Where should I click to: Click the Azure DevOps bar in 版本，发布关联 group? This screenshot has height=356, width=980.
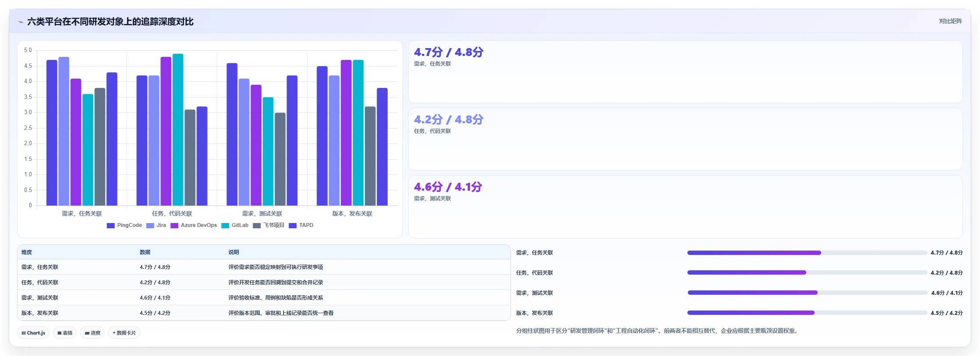click(x=346, y=133)
